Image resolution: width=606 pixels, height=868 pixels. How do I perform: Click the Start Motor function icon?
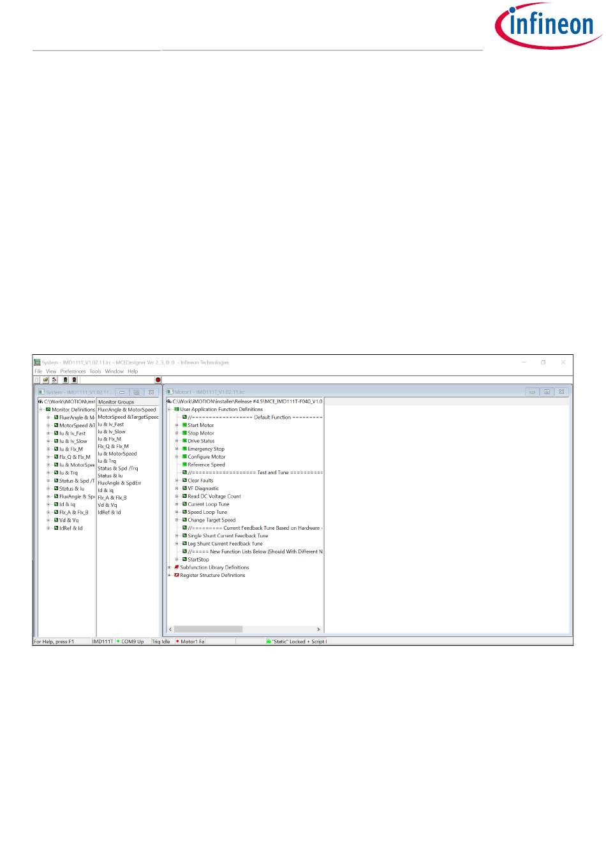coord(184,425)
